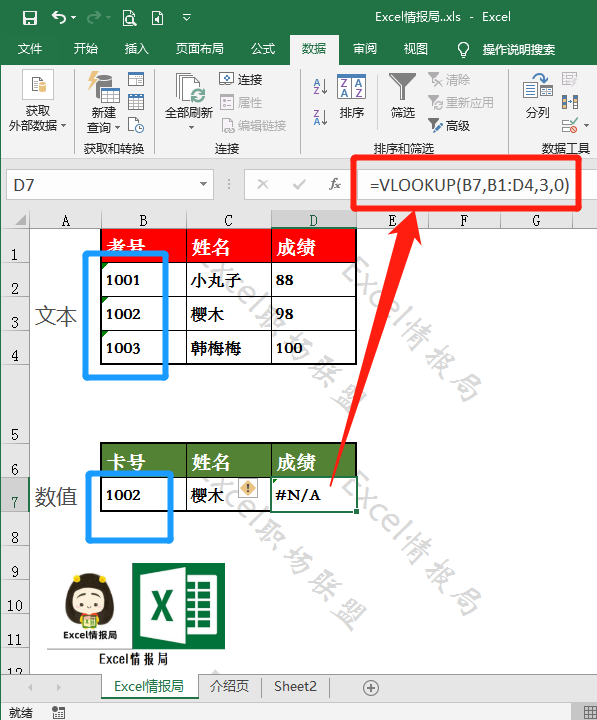Viewport: 597px width, 720px height.
Task: Click the Data Validation icon
Action: pos(569,125)
